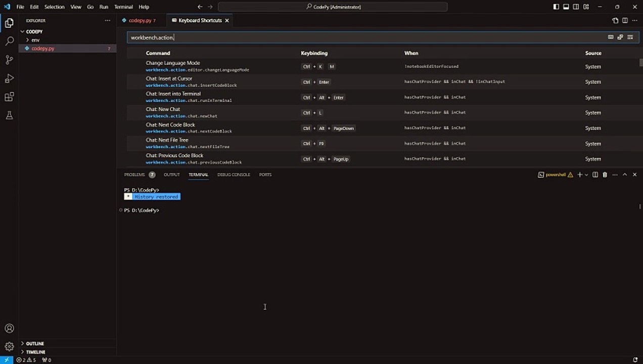Click the Customize Layout icon
The image size is (643, 364).
[586, 7]
